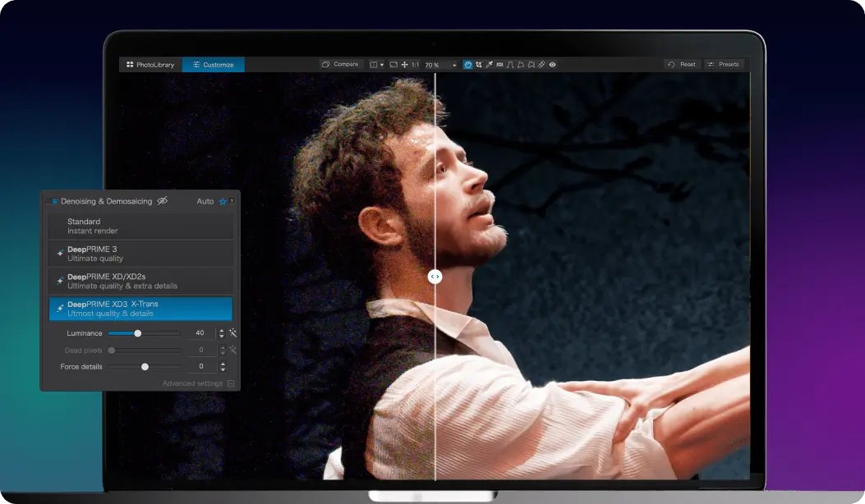Click the Reset button
865x504 pixels.
point(681,63)
